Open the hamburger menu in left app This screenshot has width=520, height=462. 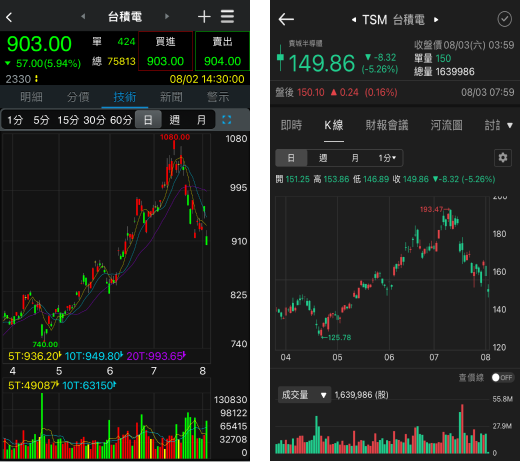coord(227,17)
